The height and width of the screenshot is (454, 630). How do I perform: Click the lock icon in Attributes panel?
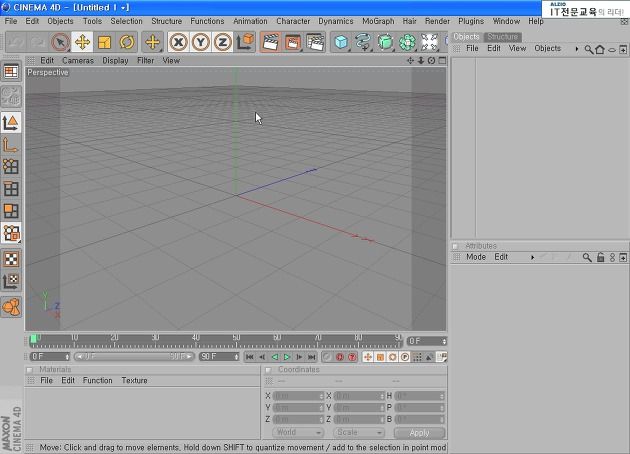tap(600, 258)
